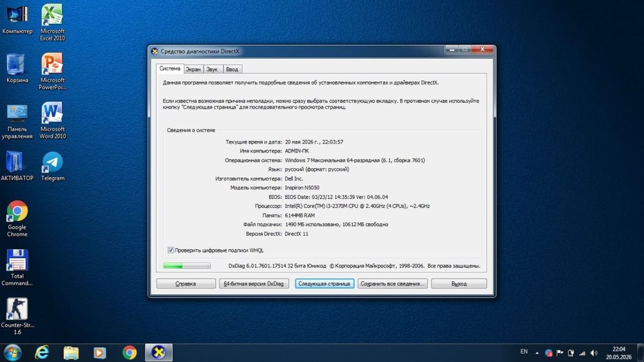Open Total Commander shortcut icon
Screen dimensions: 644x362
pyautogui.click(x=17, y=267)
